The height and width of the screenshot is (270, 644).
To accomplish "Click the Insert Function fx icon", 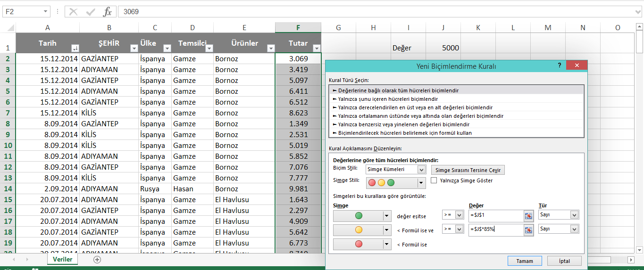I will (x=108, y=12).
